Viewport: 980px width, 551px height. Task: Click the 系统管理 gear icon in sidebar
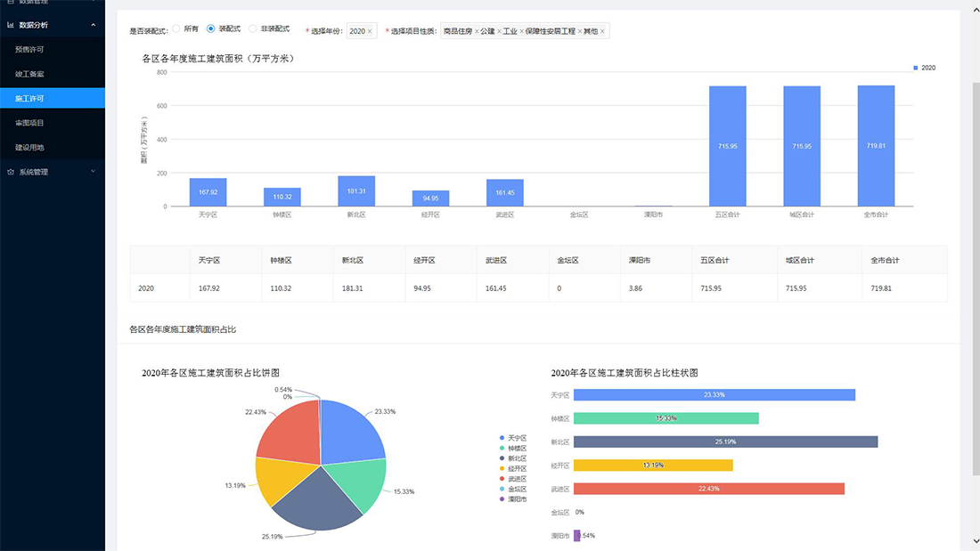point(11,172)
